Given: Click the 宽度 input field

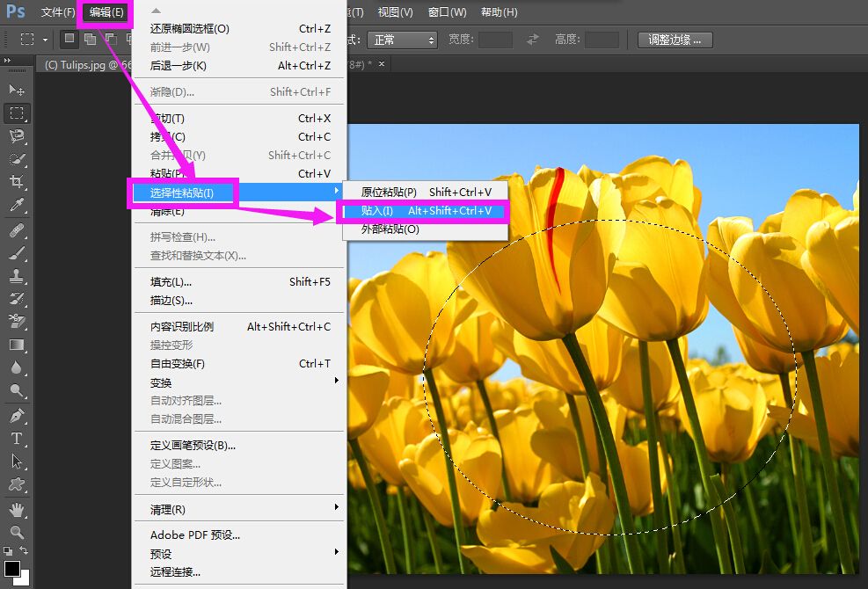Looking at the screenshot, I should click(x=495, y=40).
